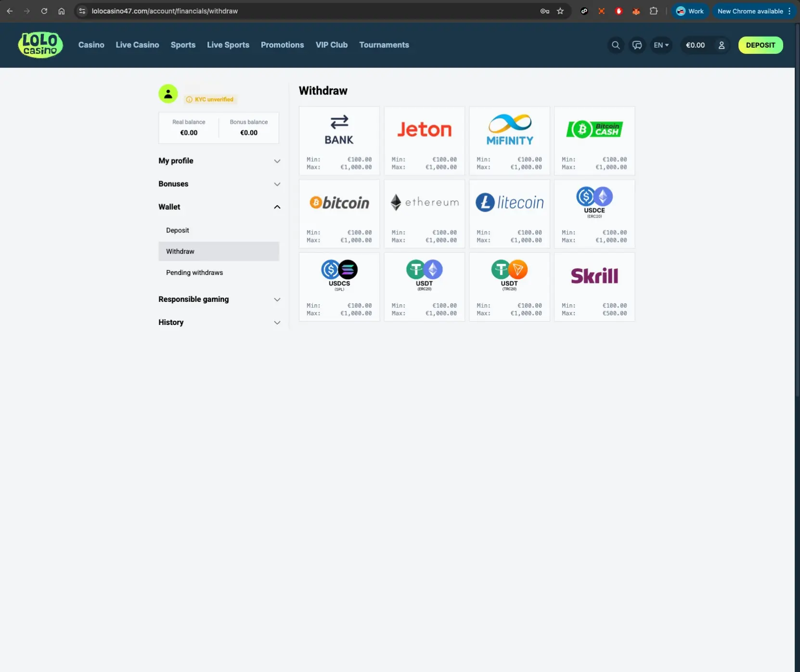This screenshot has width=800, height=672.
Task: Click the €0.00 balance in the header
Action: [695, 45]
